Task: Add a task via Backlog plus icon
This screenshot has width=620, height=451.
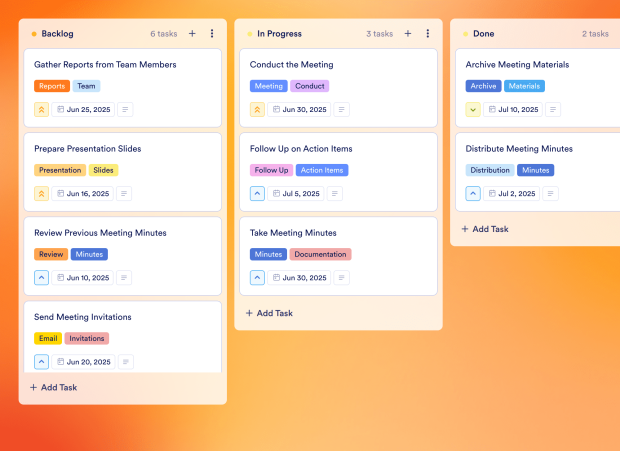Action: click(192, 34)
